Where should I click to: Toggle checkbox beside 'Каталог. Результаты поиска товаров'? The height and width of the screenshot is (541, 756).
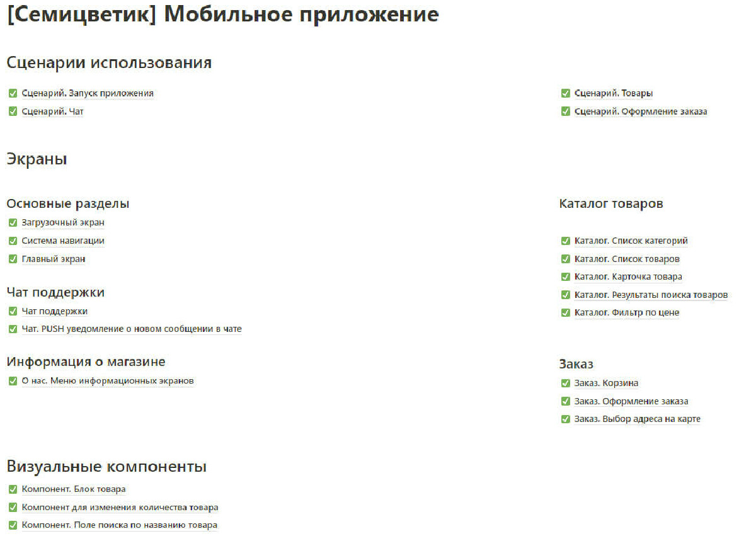pos(565,295)
